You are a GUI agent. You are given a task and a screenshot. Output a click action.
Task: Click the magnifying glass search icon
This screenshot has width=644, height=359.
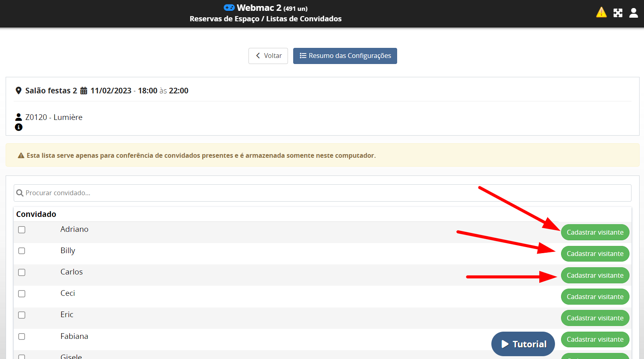click(x=20, y=193)
